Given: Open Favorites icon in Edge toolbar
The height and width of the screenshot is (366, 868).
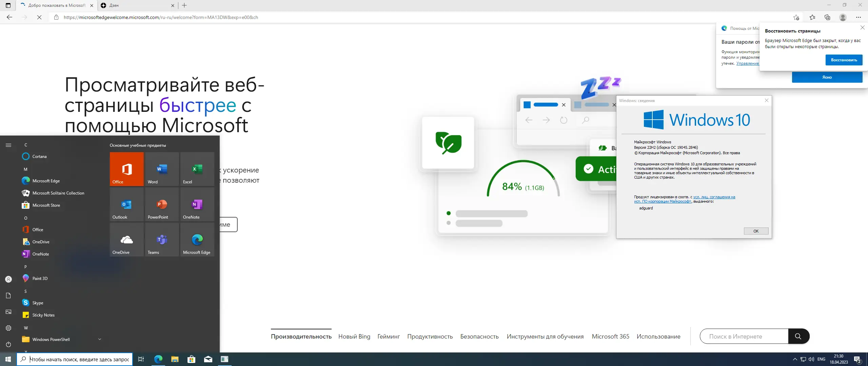Looking at the screenshot, I should click(812, 17).
